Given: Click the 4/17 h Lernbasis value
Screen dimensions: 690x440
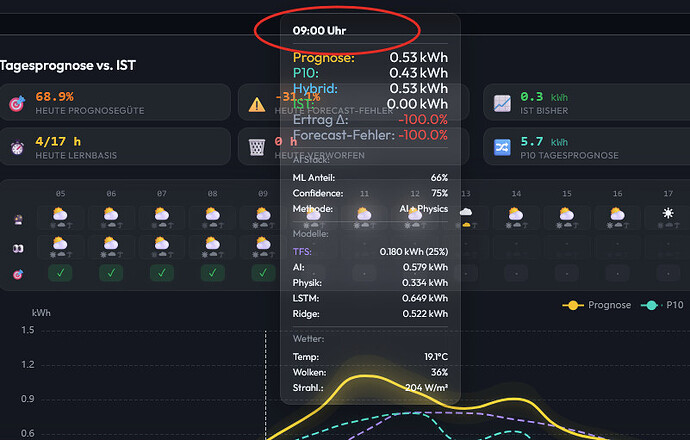Looking at the screenshot, I should [58, 141].
